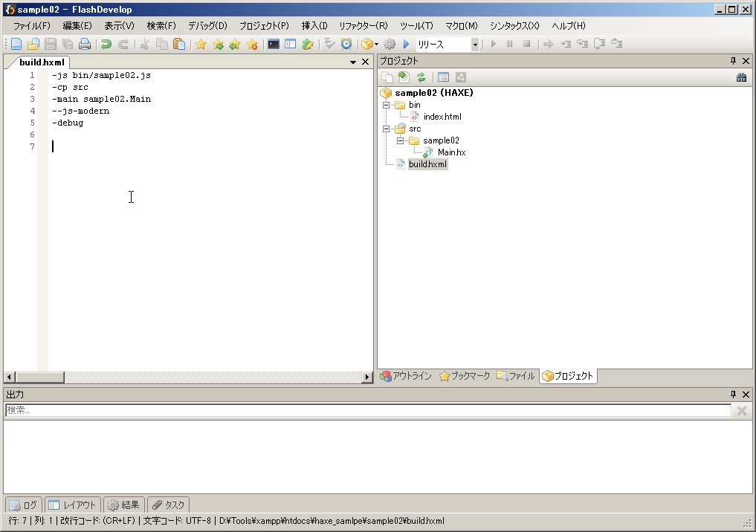The height and width of the screenshot is (532, 756).
Task: Click the Cut scissors icon
Action: (145, 45)
